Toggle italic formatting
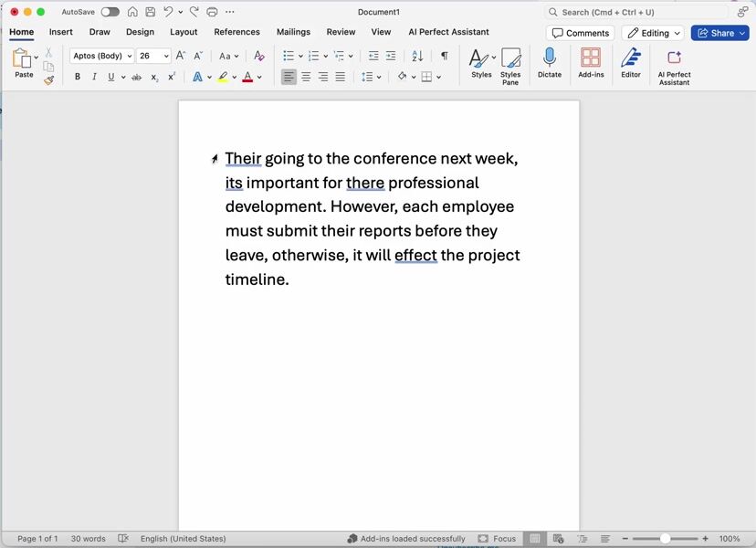 pyautogui.click(x=94, y=78)
